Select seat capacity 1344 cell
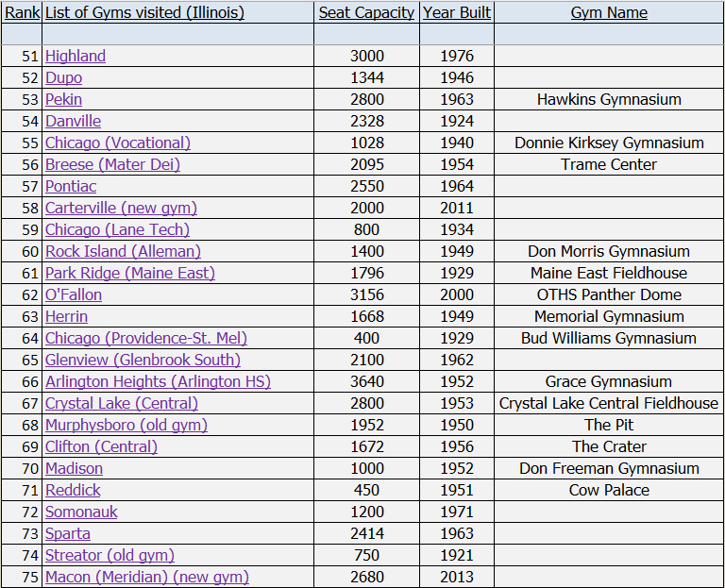725x588 pixels. pos(366,77)
